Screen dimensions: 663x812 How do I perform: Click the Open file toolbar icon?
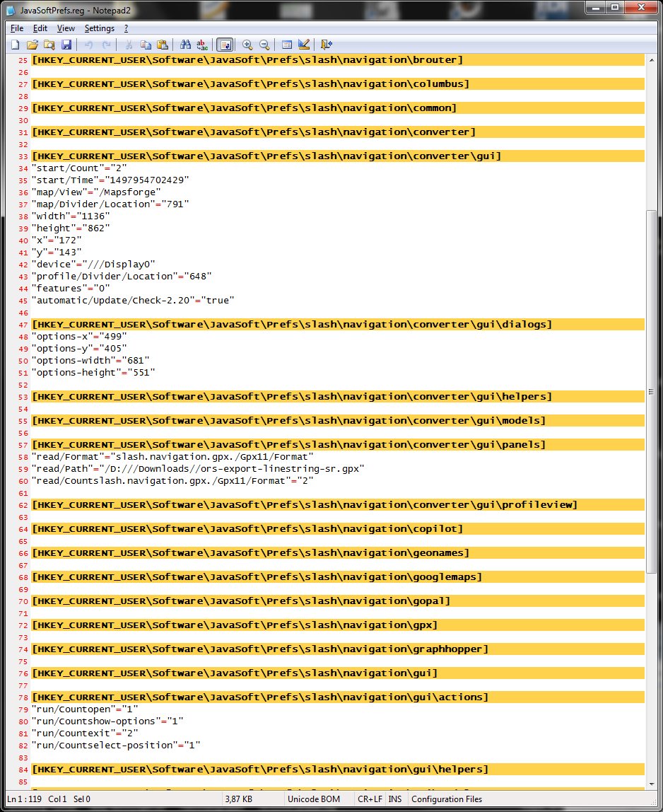click(32, 45)
